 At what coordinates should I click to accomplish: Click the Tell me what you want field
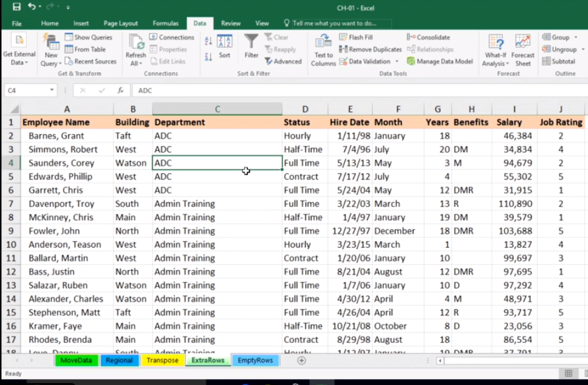337,23
